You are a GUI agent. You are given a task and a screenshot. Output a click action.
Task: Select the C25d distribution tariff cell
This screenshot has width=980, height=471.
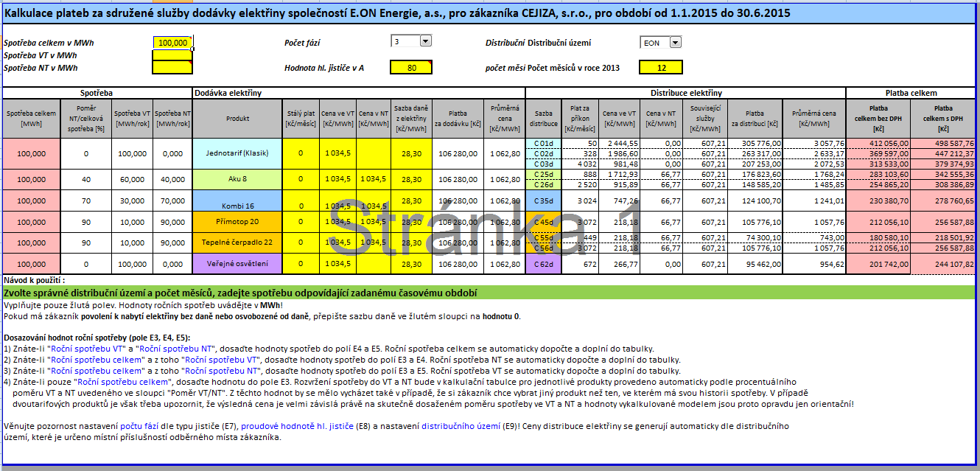tap(544, 175)
